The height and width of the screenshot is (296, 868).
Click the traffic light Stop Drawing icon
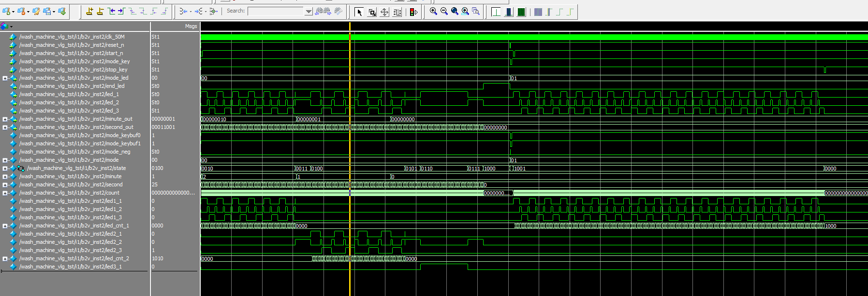[x=413, y=12]
